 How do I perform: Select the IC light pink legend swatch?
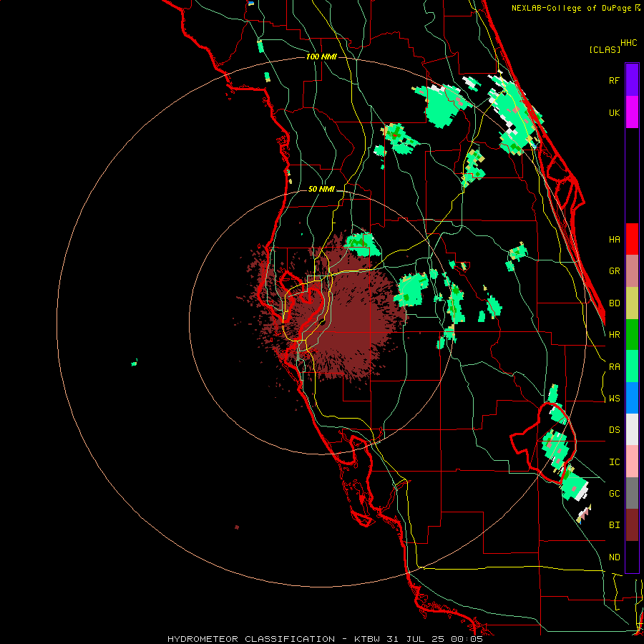(632, 462)
